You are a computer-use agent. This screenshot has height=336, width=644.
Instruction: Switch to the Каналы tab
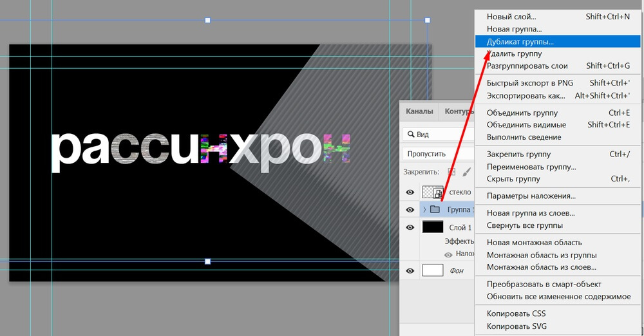pos(419,111)
